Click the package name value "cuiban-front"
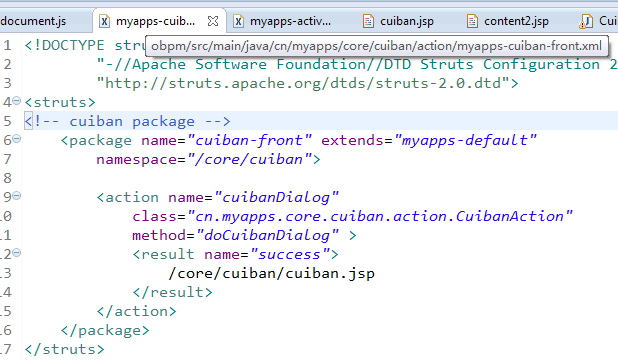The image size is (618, 360). tap(250, 140)
